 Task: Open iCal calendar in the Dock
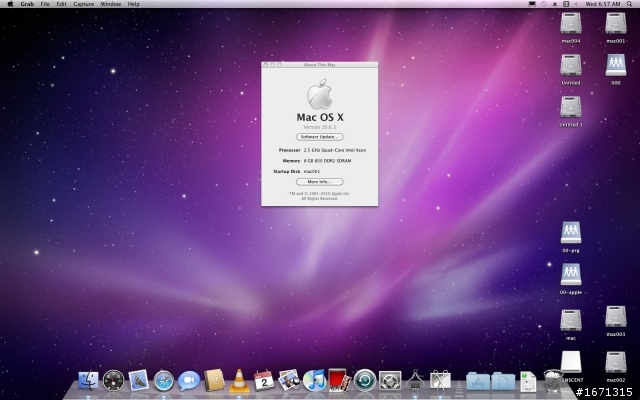click(264, 380)
